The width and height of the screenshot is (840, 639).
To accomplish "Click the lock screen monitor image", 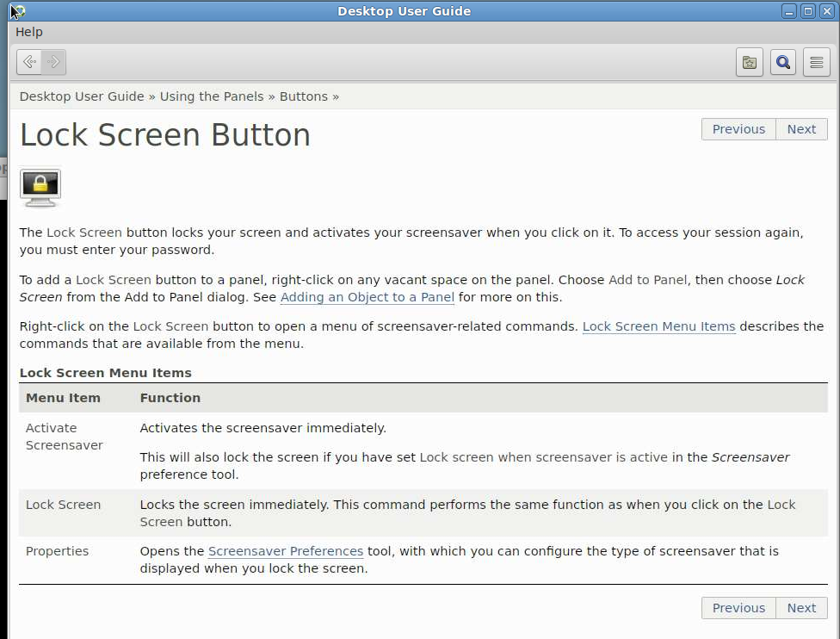I will [x=40, y=187].
